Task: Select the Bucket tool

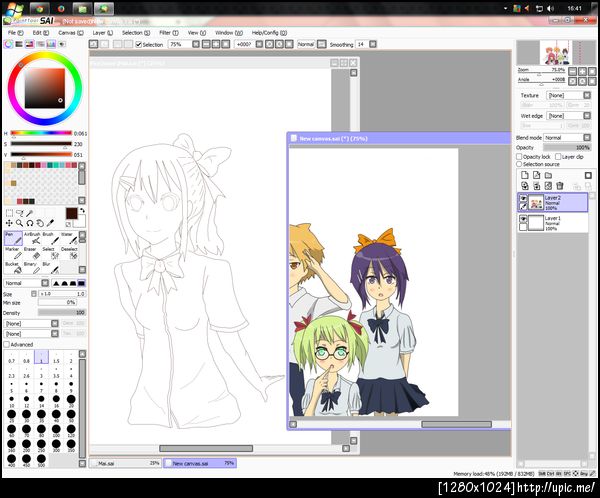Action: [x=13, y=268]
